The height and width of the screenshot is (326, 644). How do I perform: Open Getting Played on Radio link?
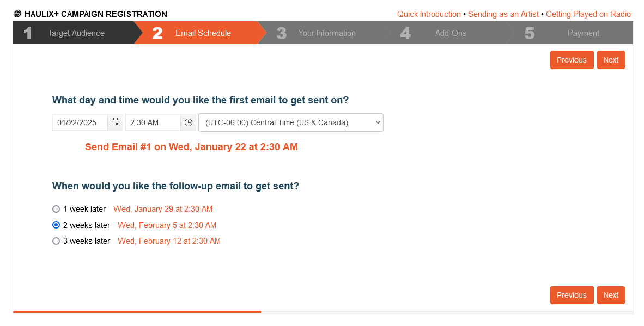588,14
